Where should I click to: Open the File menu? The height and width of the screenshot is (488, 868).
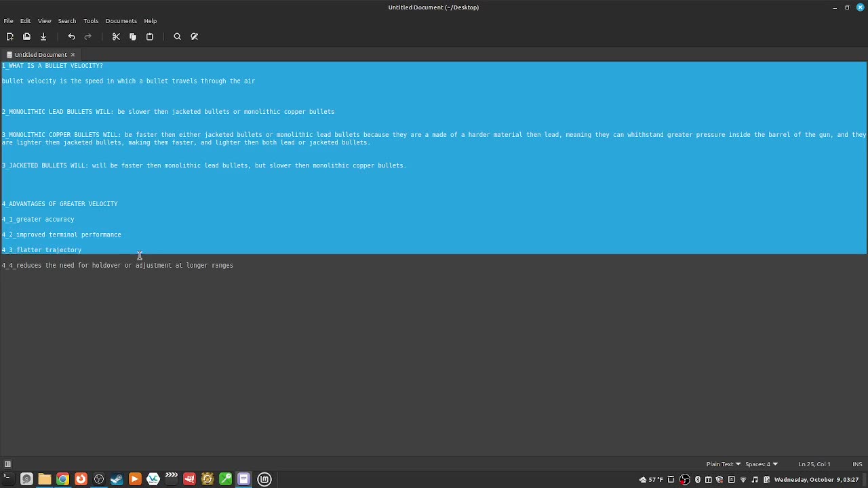[x=8, y=21]
